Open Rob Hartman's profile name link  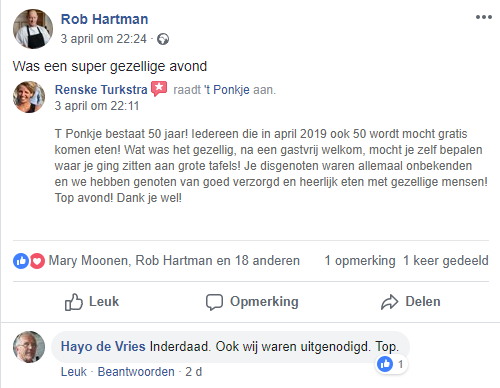click(x=104, y=19)
